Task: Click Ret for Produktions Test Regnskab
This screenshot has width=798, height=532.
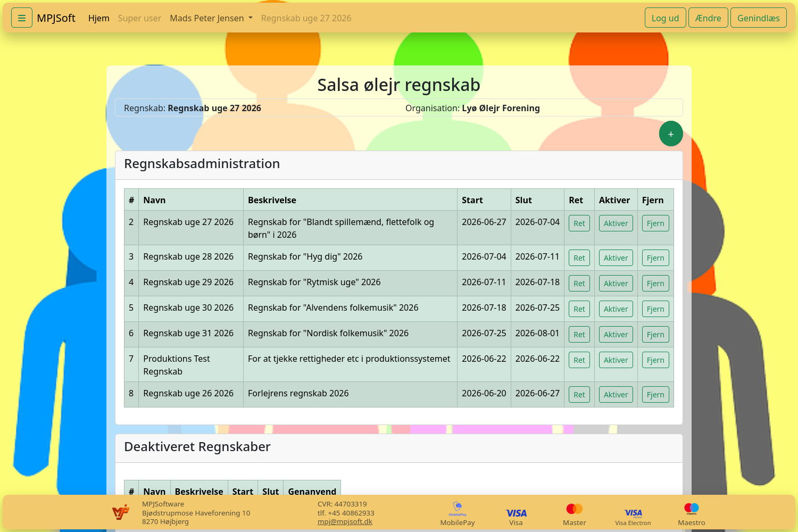Action: coord(579,360)
